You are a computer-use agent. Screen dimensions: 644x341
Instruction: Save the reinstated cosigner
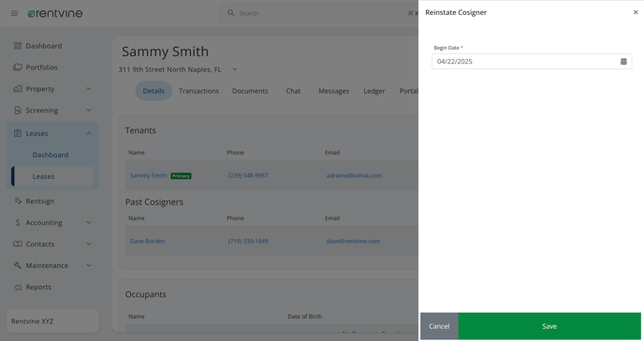click(x=549, y=326)
